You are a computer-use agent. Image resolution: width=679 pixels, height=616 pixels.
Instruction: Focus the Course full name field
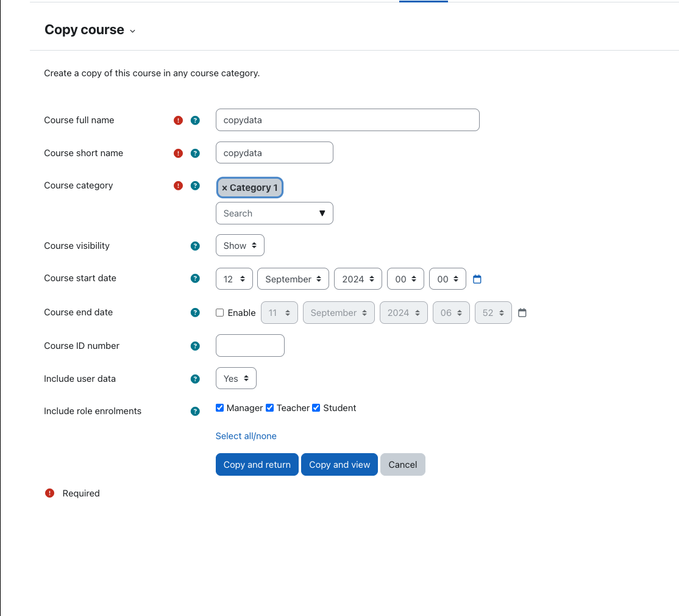(x=347, y=120)
